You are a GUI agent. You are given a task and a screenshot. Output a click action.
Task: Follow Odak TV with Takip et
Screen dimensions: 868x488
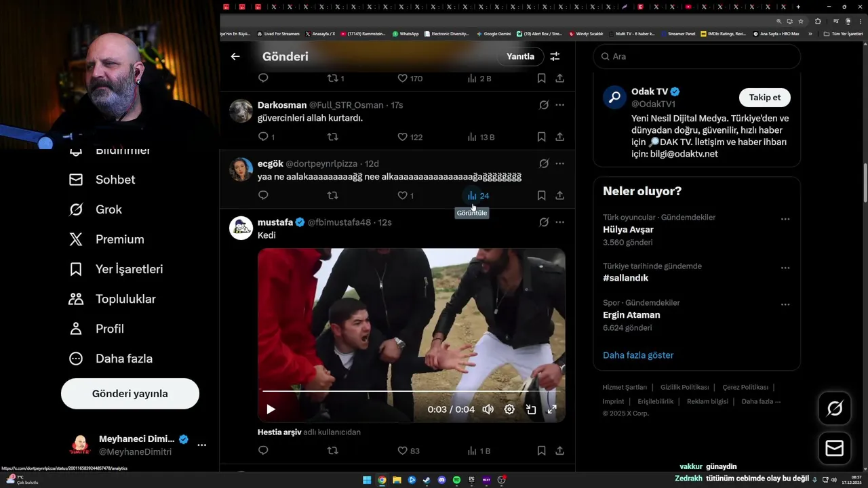[x=764, y=98]
